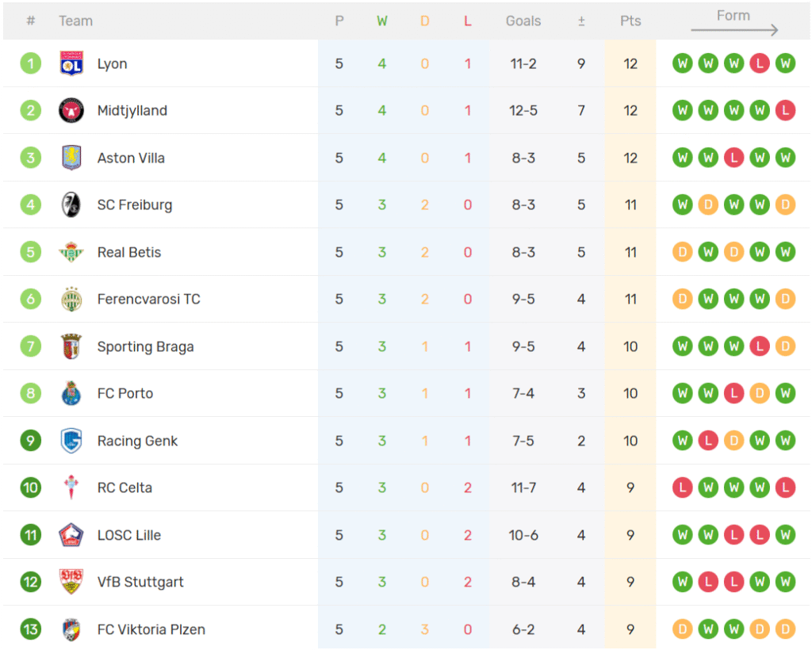Click Lyon's red L form badge
Screen dimensions: 812x650
(x=760, y=63)
